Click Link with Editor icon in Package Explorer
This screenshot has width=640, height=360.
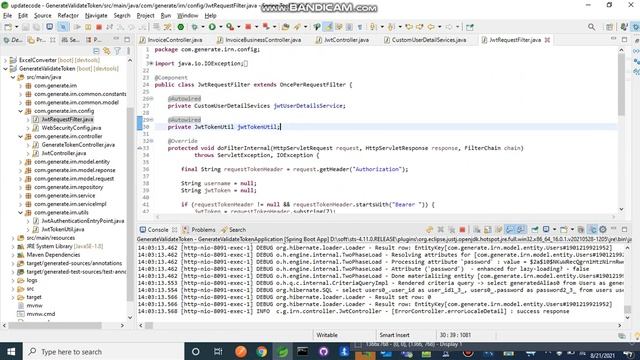pyautogui.click(x=107, y=51)
